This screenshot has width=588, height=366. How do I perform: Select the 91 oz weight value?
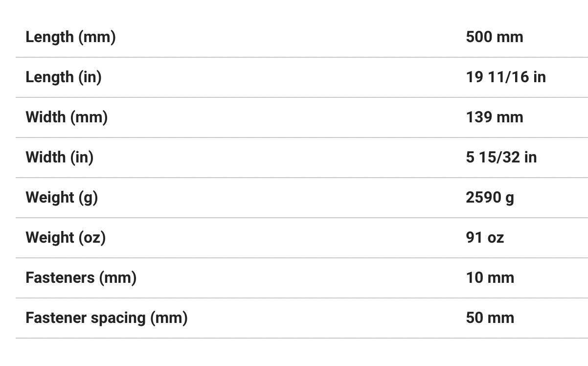click(484, 238)
